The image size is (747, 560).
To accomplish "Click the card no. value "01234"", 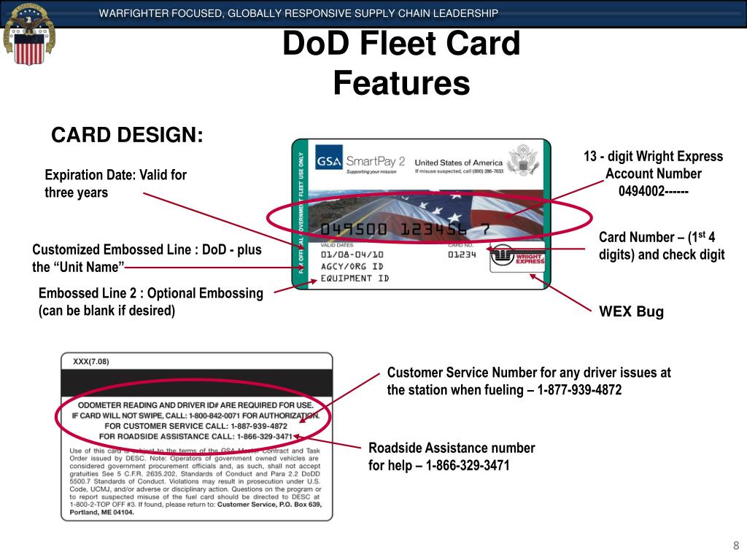I will [462, 254].
